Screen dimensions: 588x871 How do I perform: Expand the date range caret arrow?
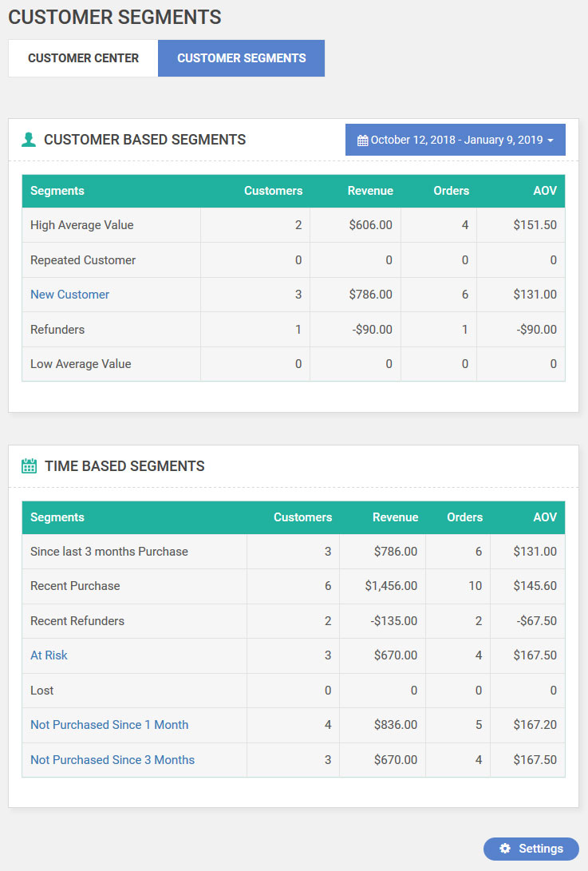pyautogui.click(x=551, y=141)
